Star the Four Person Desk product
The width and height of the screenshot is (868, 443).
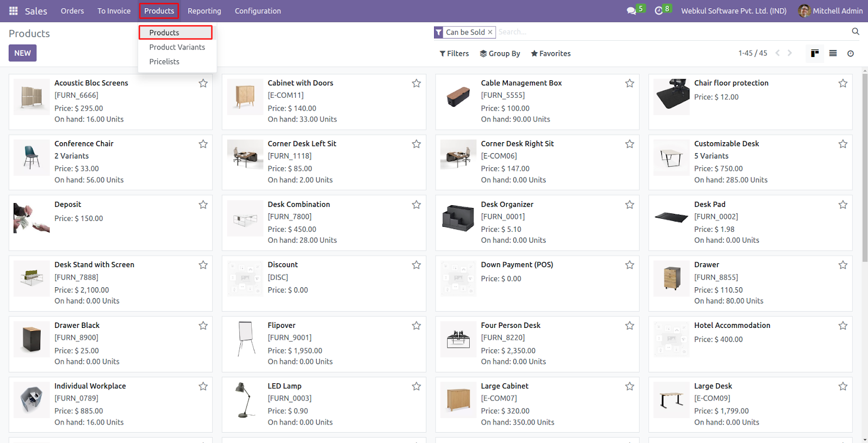[x=629, y=326]
